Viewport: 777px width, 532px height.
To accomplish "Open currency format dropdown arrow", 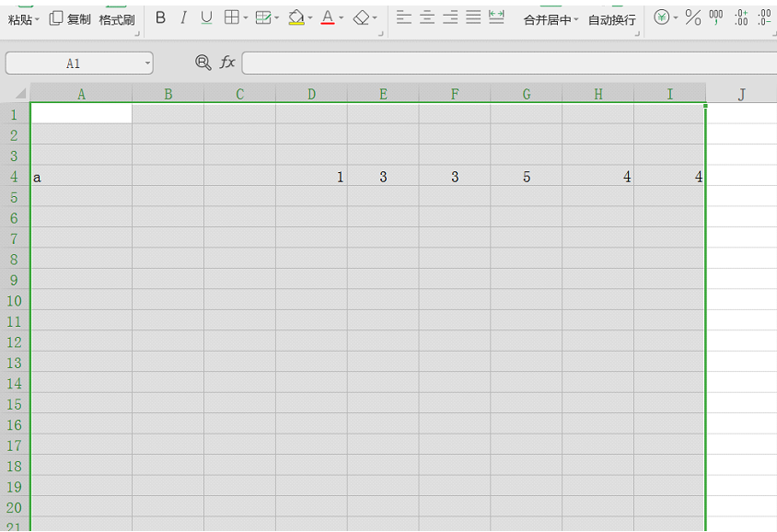I will pos(676,18).
